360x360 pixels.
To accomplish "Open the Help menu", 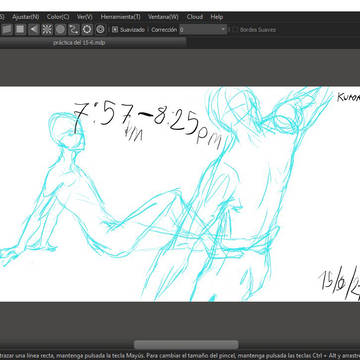I will click(217, 17).
